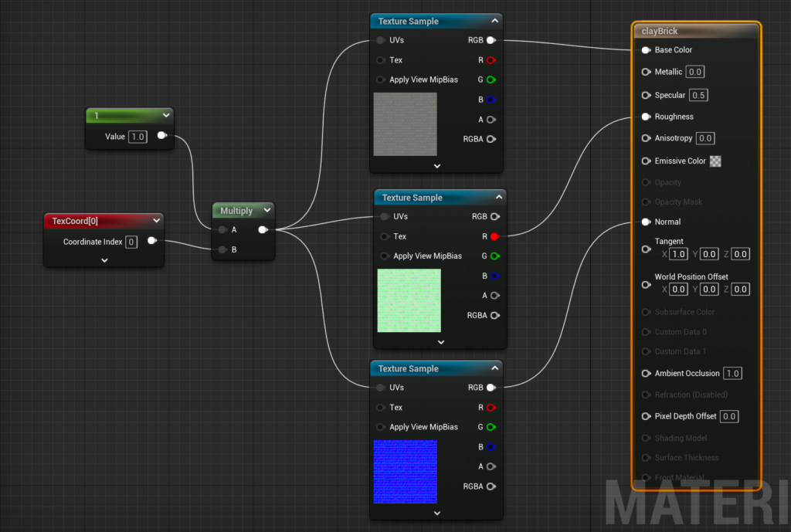Click the Roughness input pin on clayBrick
Screen dimensions: 791x532
click(646, 117)
